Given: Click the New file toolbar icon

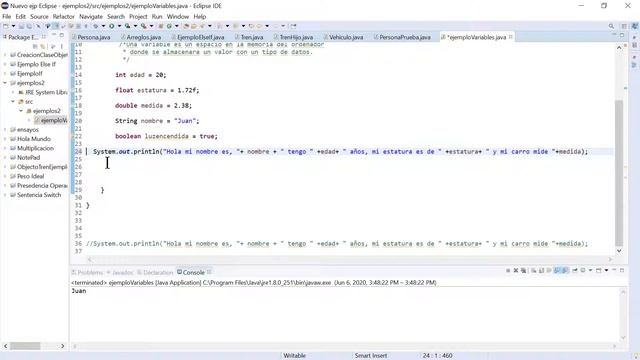Looking at the screenshot, I should pos(5,26).
